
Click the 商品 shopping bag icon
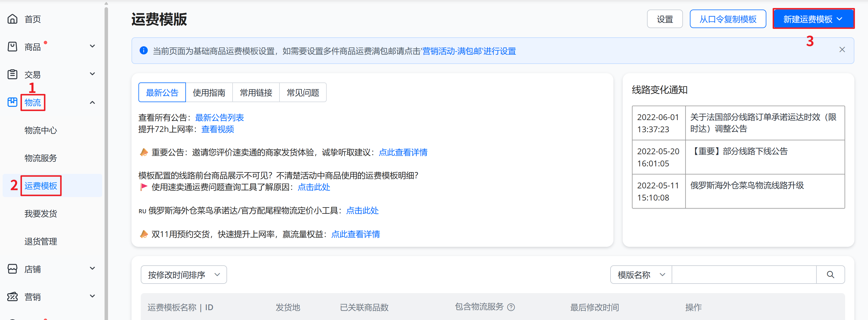click(12, 46)
